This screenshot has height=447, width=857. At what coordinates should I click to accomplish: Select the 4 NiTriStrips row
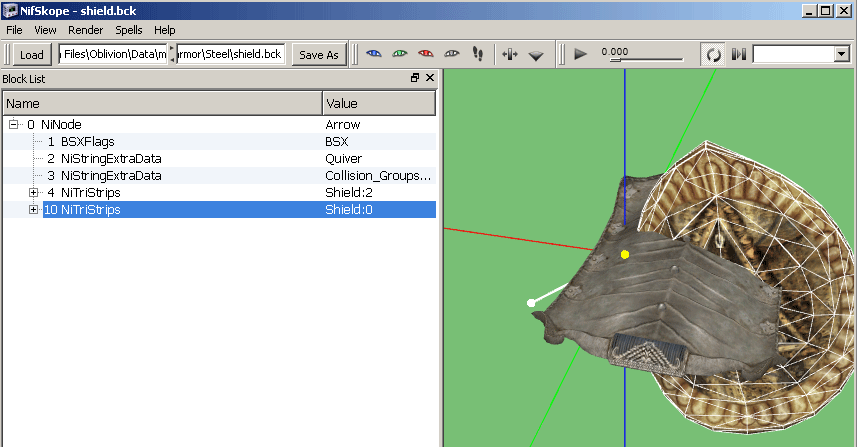click(x=220, y=192)
